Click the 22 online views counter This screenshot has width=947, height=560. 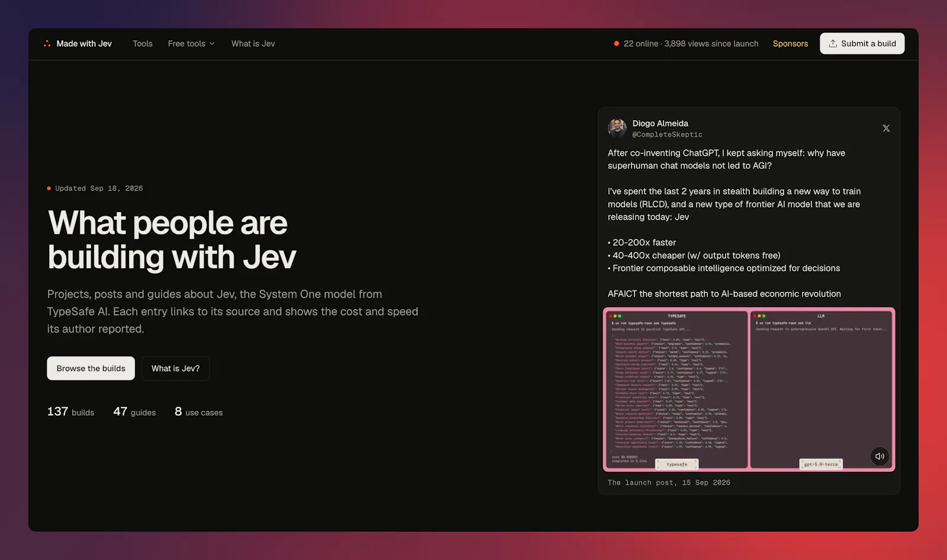(686, 44)
